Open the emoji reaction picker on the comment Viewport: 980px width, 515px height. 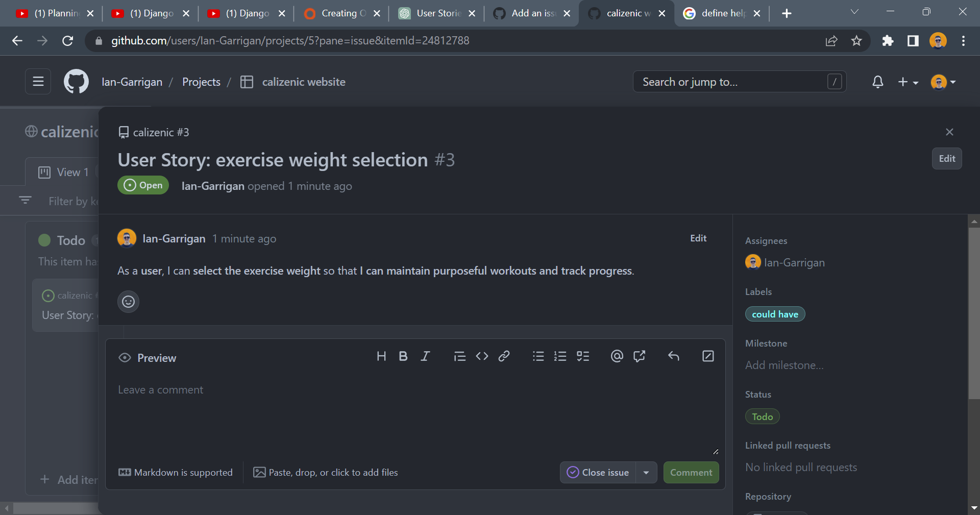(x=128, y=302)
